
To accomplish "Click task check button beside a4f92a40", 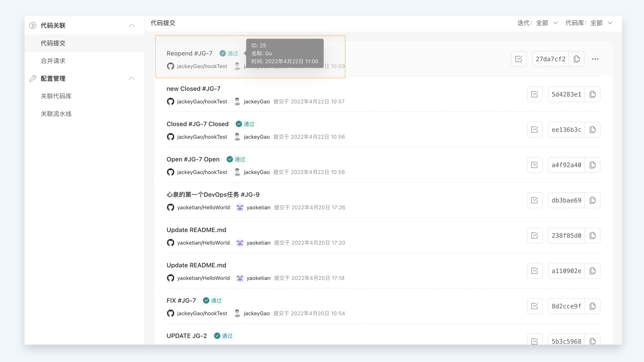I will click(x=534, y=165).
